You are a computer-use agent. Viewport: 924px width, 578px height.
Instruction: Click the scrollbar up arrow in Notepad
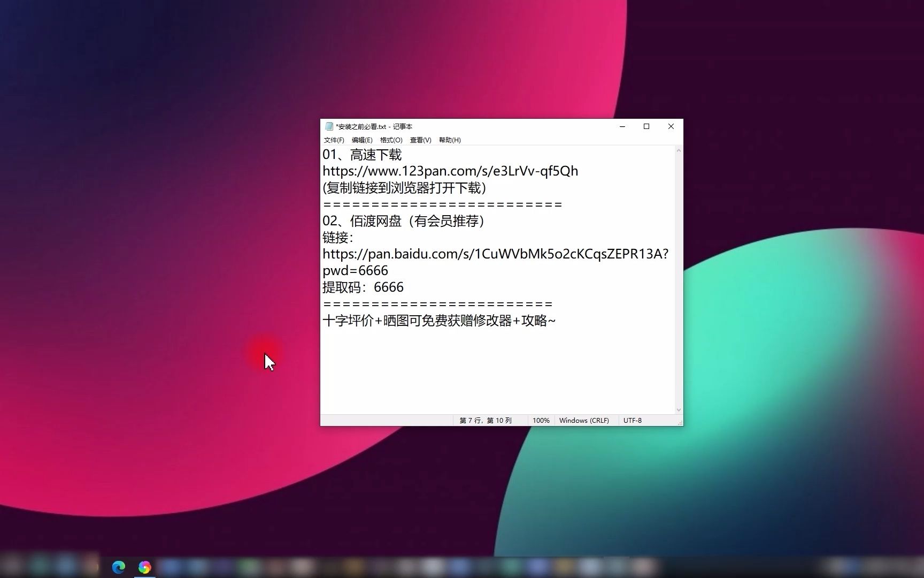679,150
